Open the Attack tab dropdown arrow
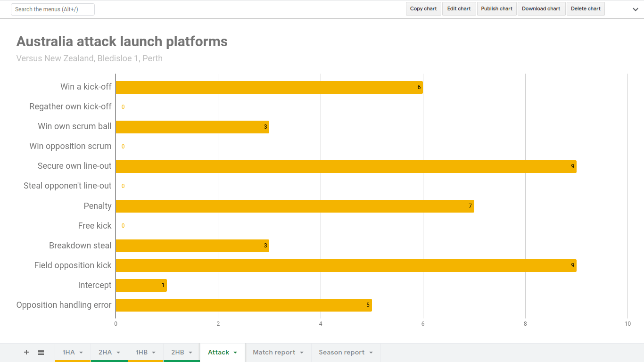 pos(235,353)
